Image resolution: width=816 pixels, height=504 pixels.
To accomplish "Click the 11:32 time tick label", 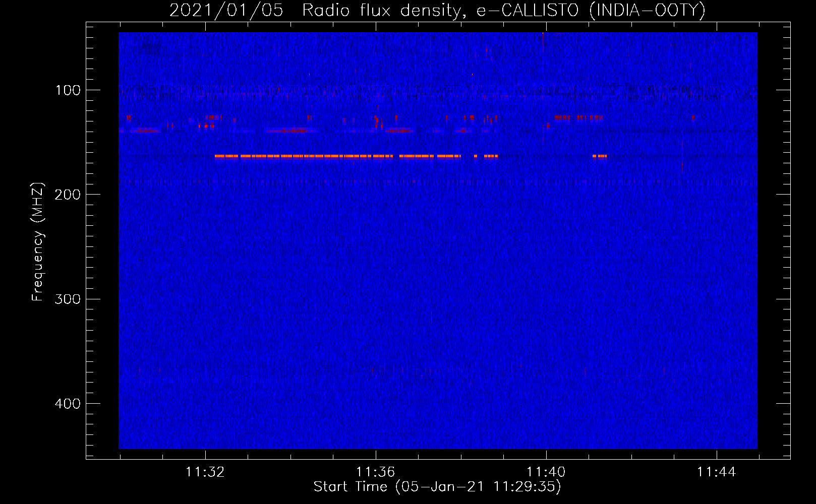I will [205, 472].
